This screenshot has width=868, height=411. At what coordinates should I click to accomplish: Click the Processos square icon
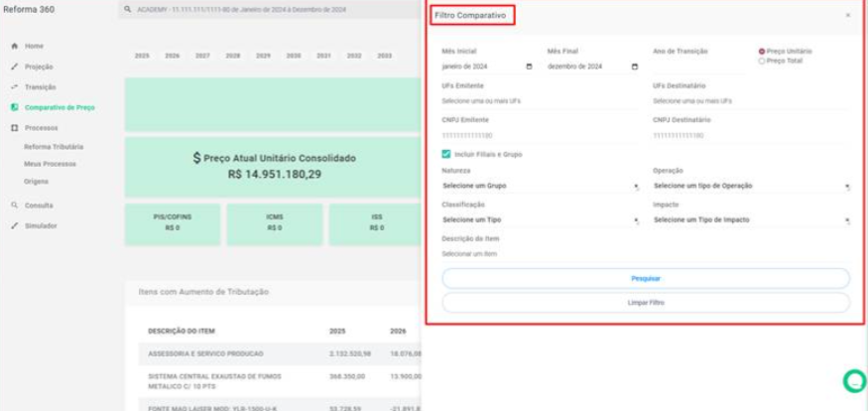(x=15, y=128)
